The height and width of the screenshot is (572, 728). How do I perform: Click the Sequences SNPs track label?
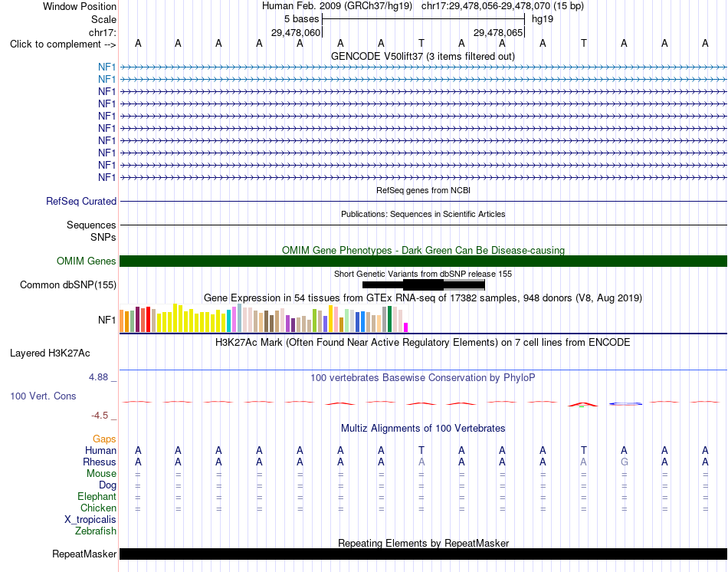(91, 231)
